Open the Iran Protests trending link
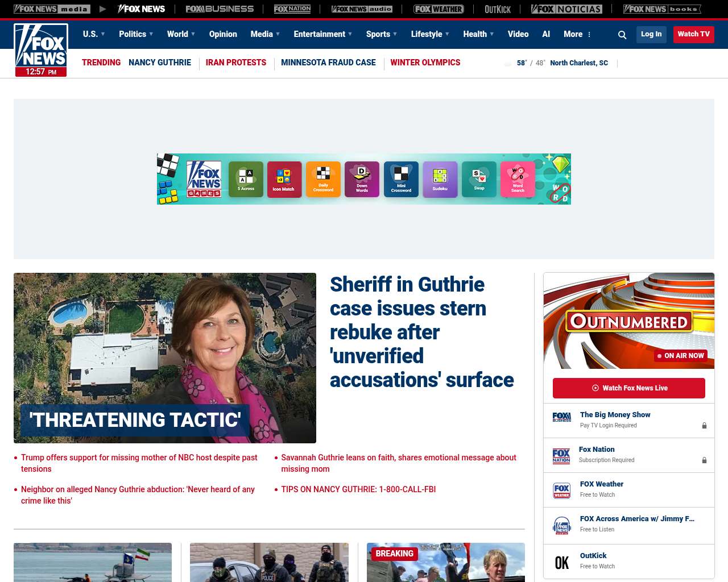The image size is (728, 582). point(236,63)
